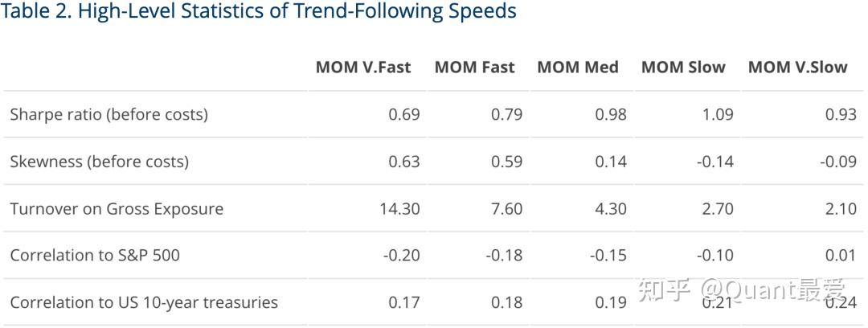This screenshot has height=328, width=868.
Task: Click Correlation to US 10-year treasuries label
Action: click(x=144, y=303)
